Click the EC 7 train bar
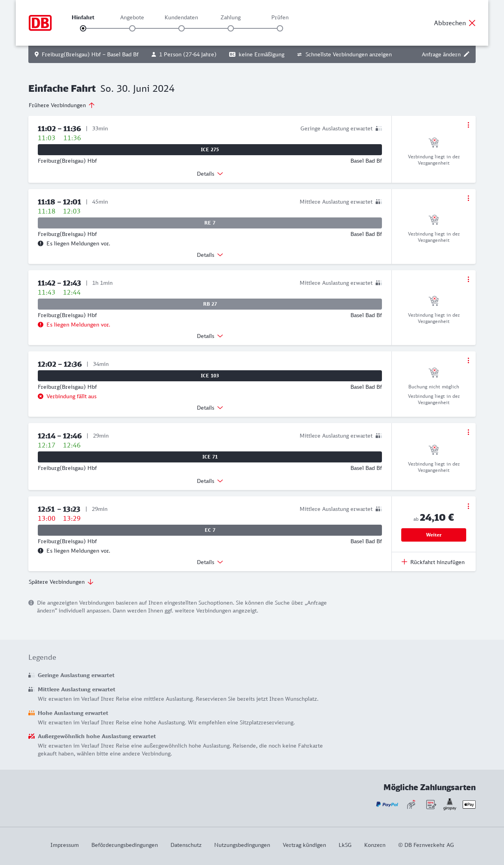The height and width of the screenshot is (865, 504). pyautogui.click(x=210, y=530)
